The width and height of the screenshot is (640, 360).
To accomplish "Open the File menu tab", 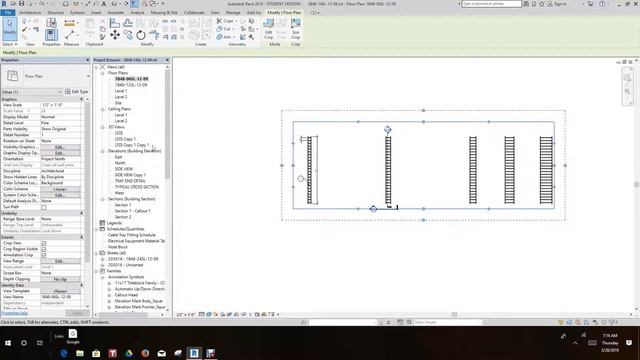I will pyautogui.click(x=8, y=13).
